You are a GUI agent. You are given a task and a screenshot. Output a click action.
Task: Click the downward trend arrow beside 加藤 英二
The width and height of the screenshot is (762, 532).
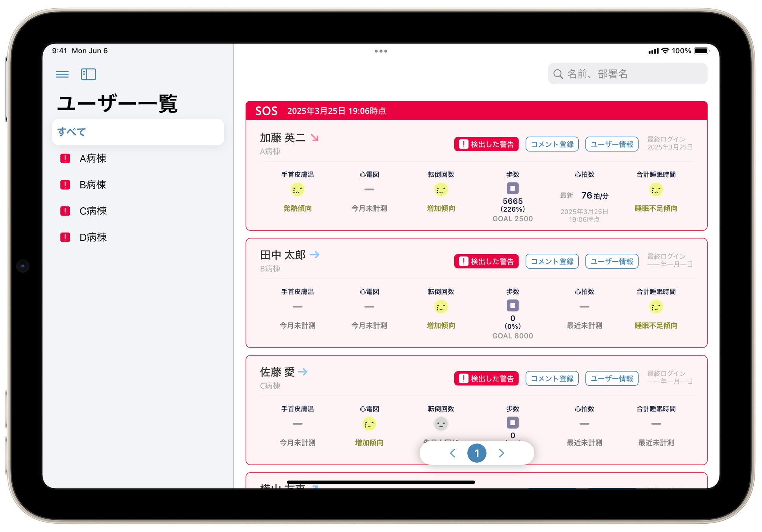click(x=314, y=138)
